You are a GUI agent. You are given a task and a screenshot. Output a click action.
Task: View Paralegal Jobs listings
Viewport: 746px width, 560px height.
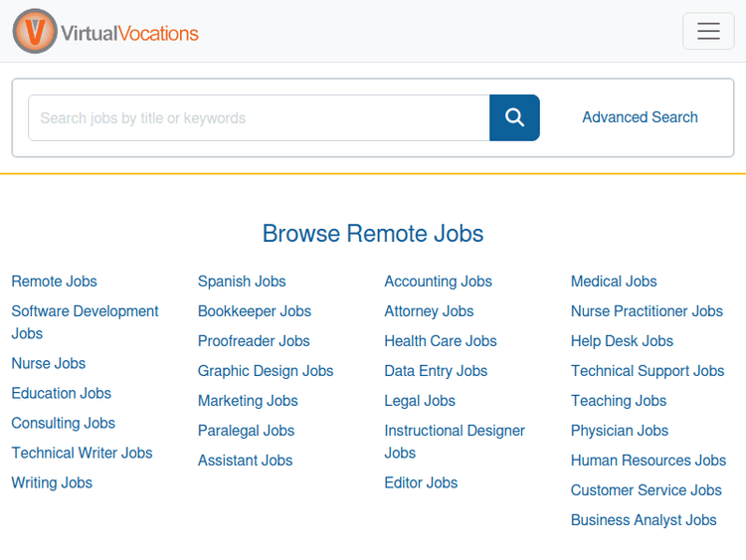point(247,431)
